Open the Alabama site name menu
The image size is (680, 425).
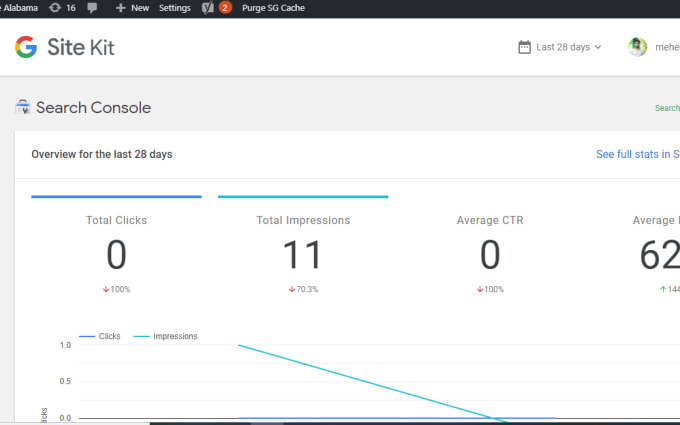coord(19,8)
